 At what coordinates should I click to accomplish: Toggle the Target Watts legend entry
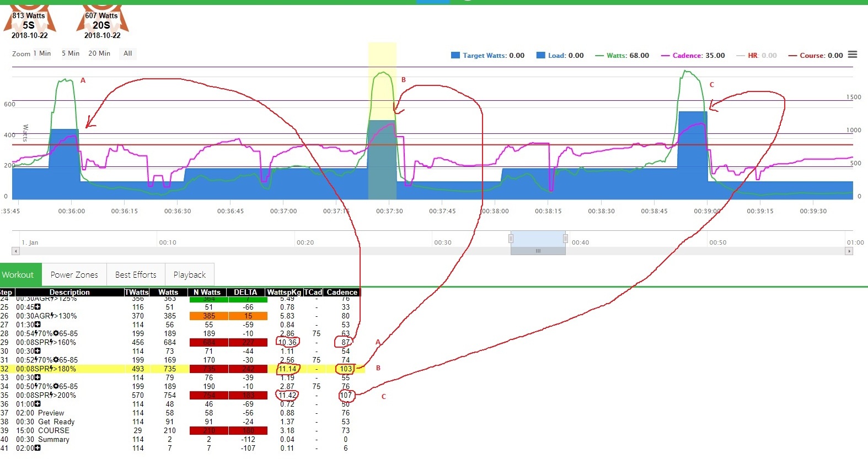click(x=488, y=56)
